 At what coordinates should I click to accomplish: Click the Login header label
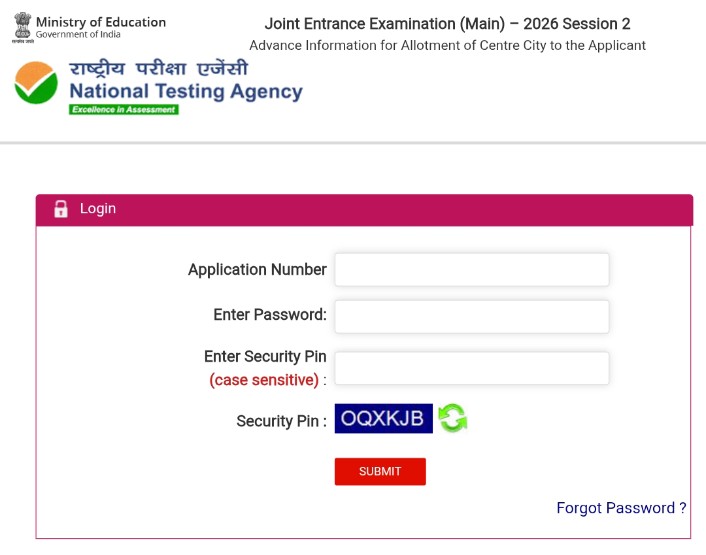(x=98, y=209)
